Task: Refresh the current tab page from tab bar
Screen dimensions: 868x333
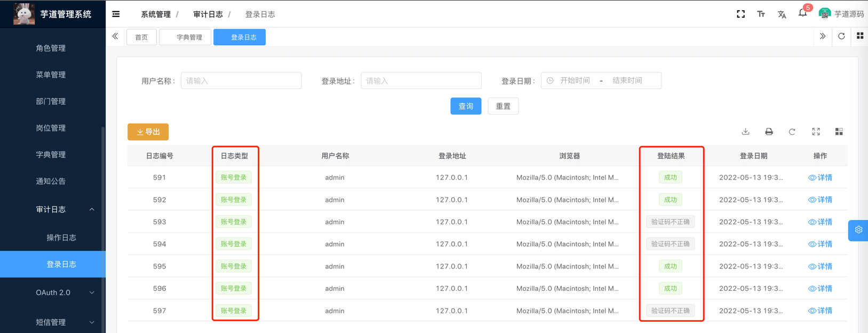Action: point(841,36)
